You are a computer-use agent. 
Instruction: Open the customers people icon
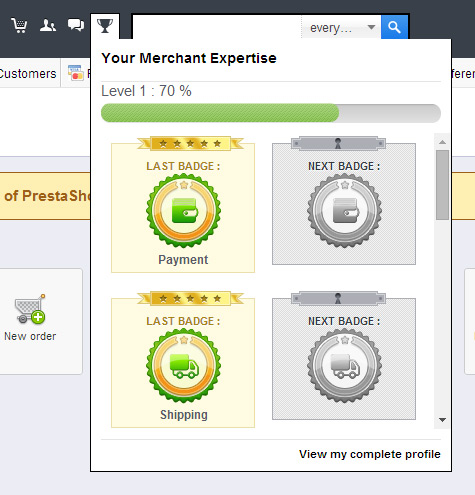pos(48,25)
